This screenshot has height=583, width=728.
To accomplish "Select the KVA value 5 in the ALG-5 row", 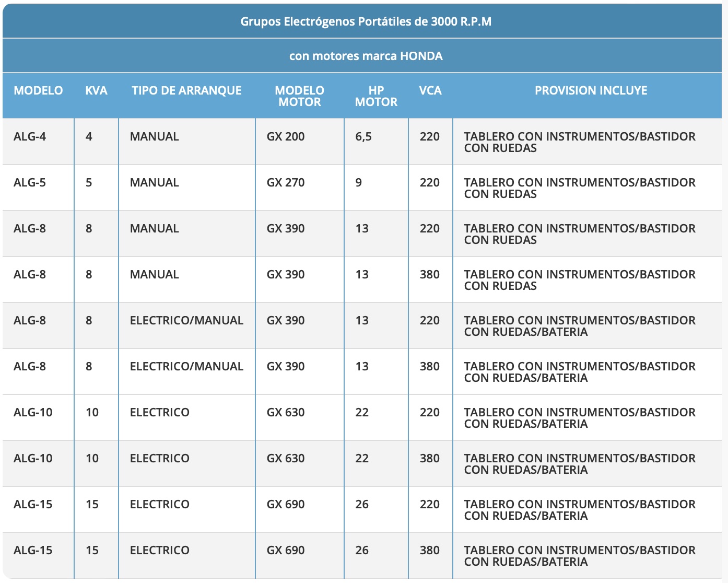I will [x=89, y=182].
